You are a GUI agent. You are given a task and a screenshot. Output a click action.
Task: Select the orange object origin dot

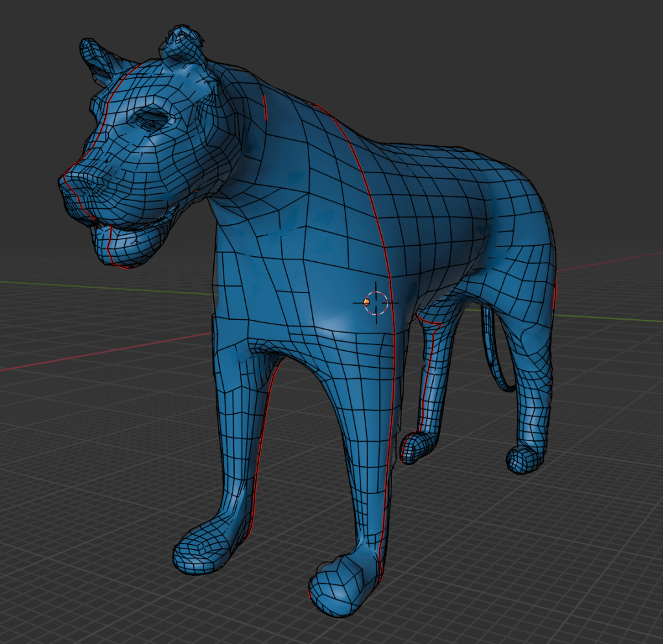(367, 302)
